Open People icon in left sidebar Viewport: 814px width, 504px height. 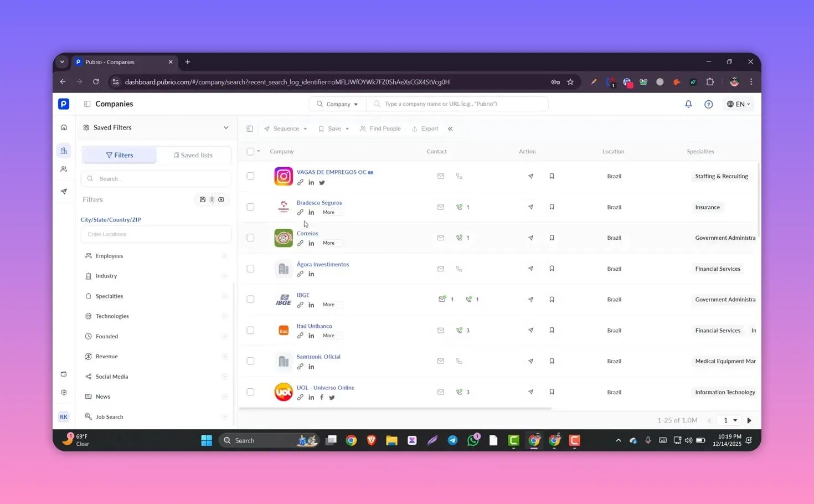point(64,169)
